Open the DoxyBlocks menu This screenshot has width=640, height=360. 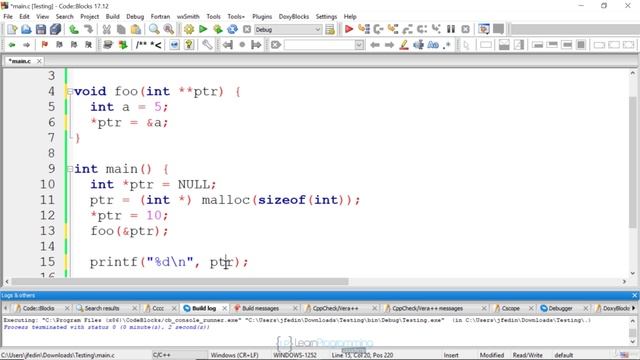[293, 16]
